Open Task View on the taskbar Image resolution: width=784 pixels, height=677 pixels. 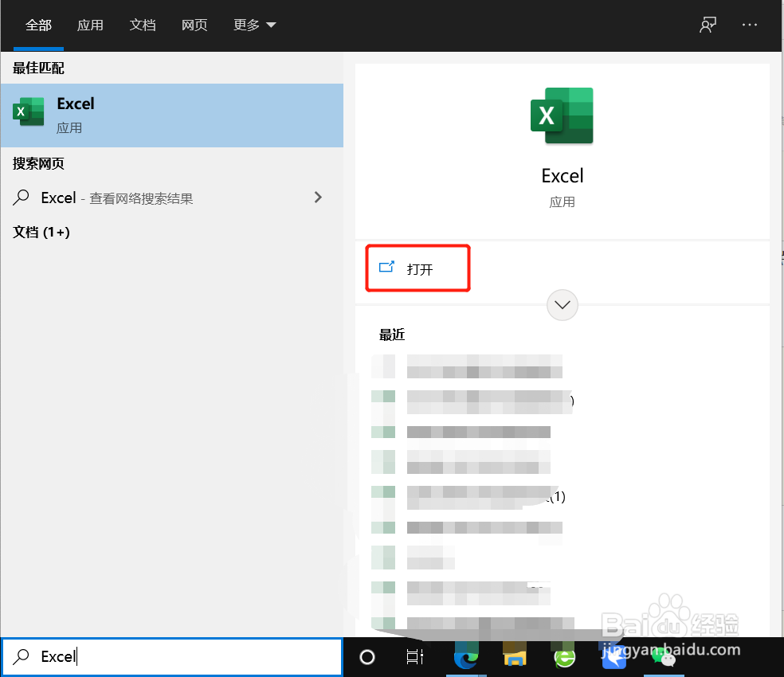coord(414,657)
